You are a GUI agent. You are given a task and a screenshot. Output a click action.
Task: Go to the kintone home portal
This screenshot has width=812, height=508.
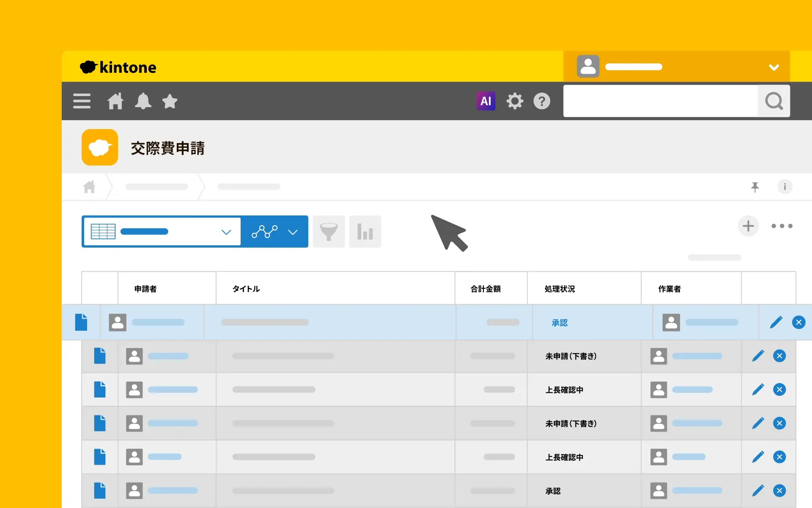[x=115, y=101]
